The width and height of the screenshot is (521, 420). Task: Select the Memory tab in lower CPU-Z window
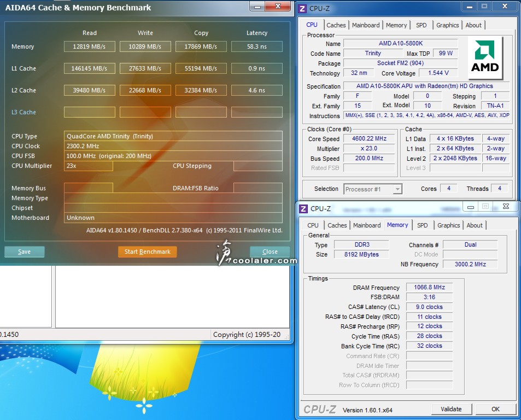(x=397, y=225)
